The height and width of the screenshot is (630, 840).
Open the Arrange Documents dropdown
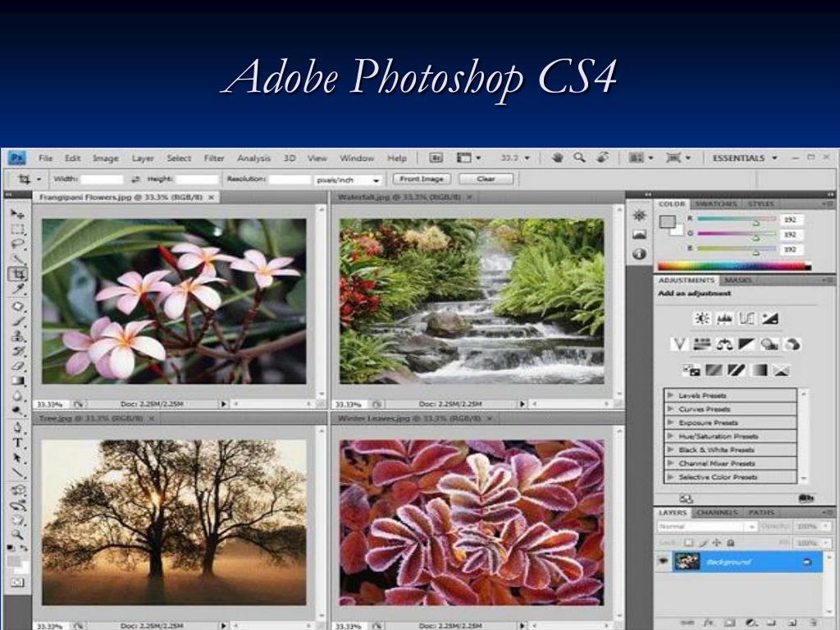pyautogui.click(x=641, y=158)
